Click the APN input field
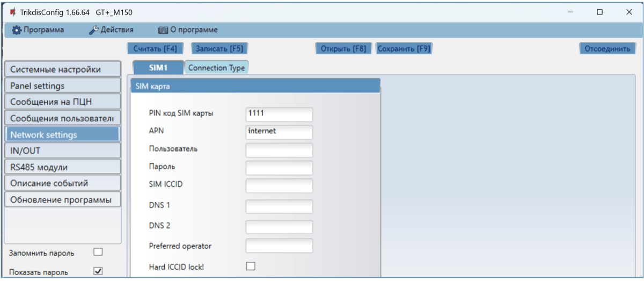 tap(279, 132)
